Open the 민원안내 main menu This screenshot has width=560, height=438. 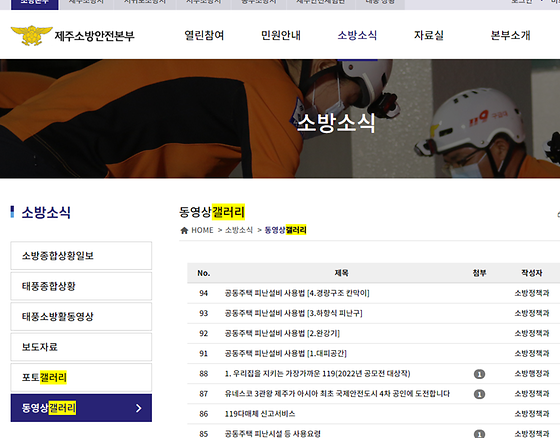pos(281,35)
